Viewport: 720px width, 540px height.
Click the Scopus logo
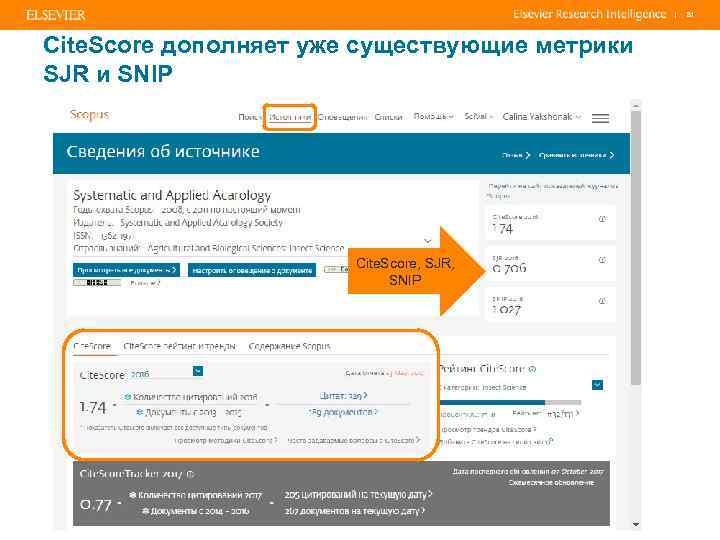point(90,114)
